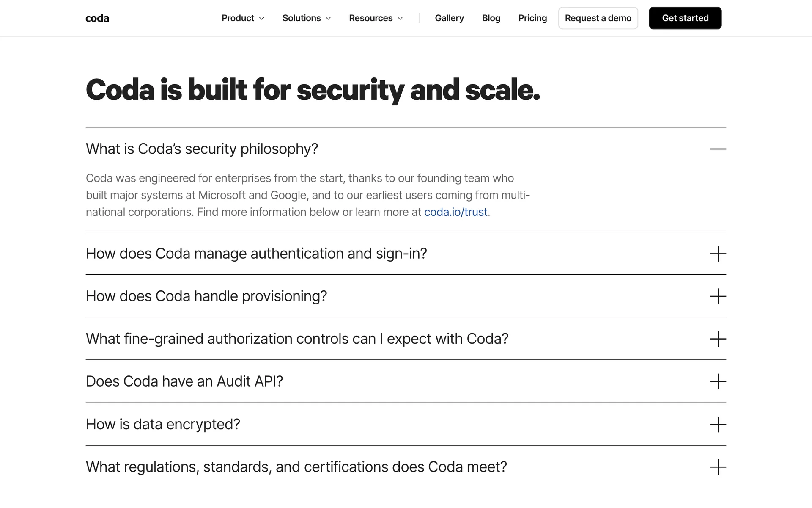The width and height of the screenshot is (812, 508).
Task: Click plus icon for fine-grained authorization controls
Action: click(718, 339)
